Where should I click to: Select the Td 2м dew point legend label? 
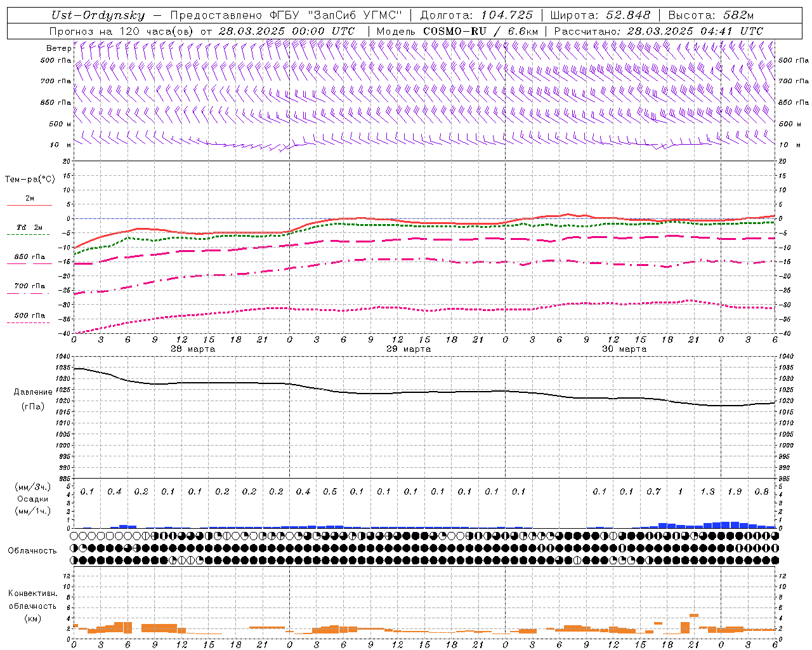(x=29, y=227)
